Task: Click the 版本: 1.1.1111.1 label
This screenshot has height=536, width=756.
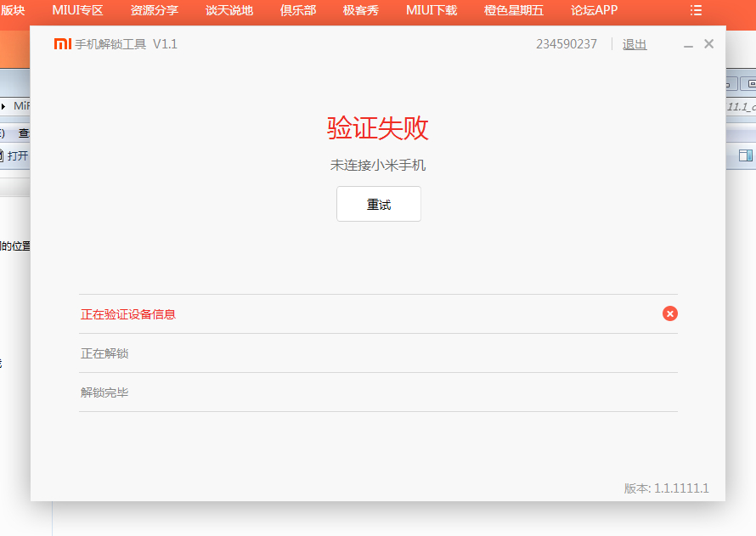Action: coord(666,488)
